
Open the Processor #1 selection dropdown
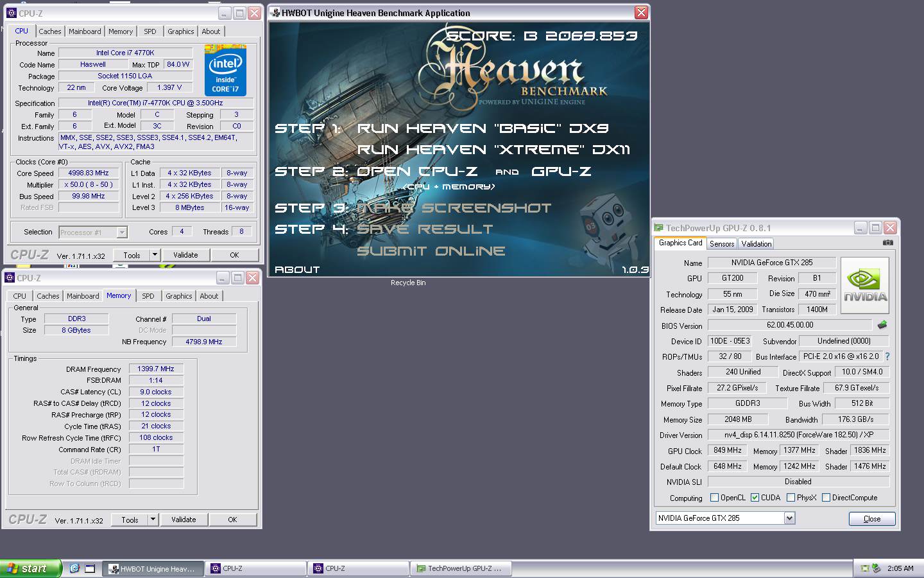coord(122,232)
